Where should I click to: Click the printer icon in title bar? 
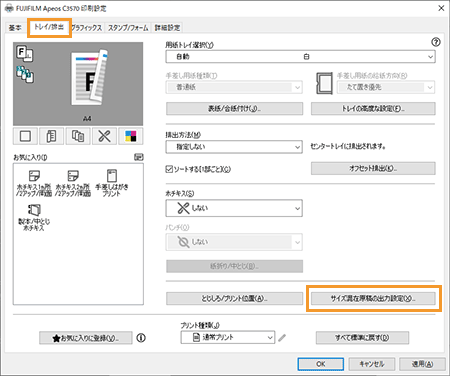click(x=9, y=8)
